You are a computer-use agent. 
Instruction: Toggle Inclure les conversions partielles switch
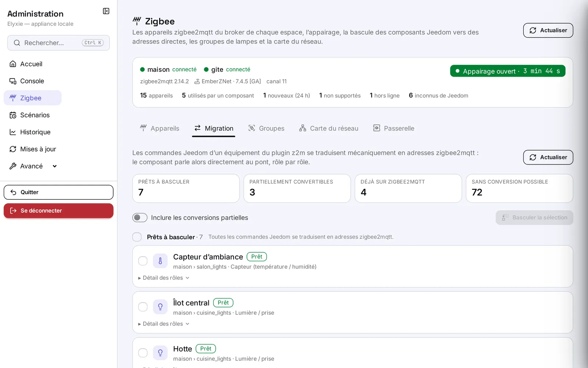click(140, 217)
